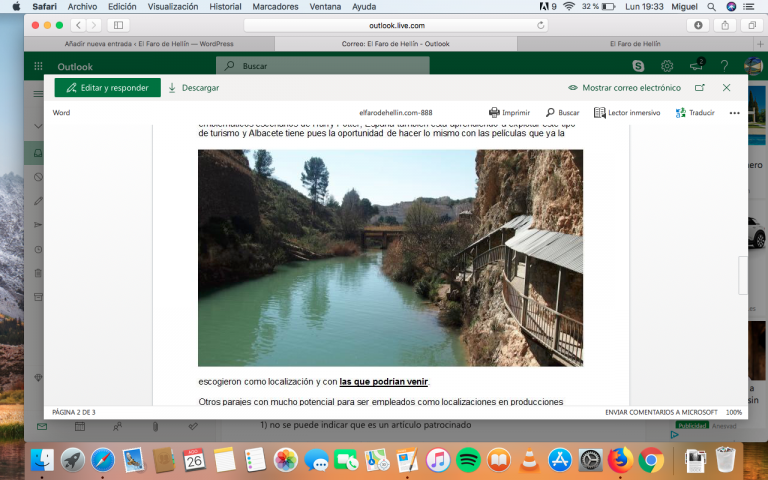The width and height of the screenshot is (768, 480).
Task: Open Buscar in the Word toolbar
Action: pos(562,113)
